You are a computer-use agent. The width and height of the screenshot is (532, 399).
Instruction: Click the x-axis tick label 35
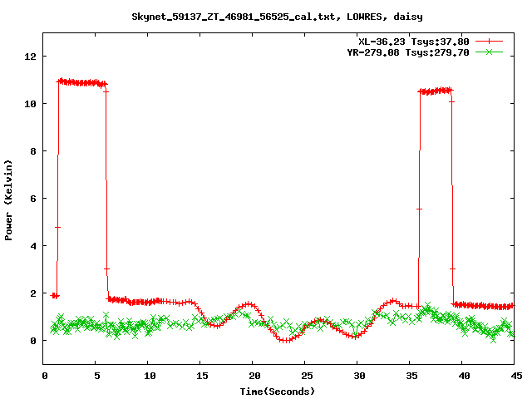click(x=411, y=376)
